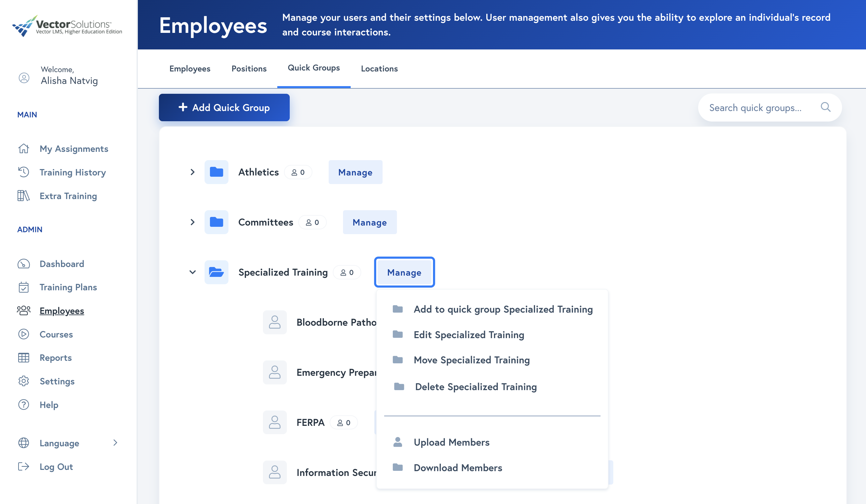
Task: Click the FERPA member count badge
Action: 344,422
